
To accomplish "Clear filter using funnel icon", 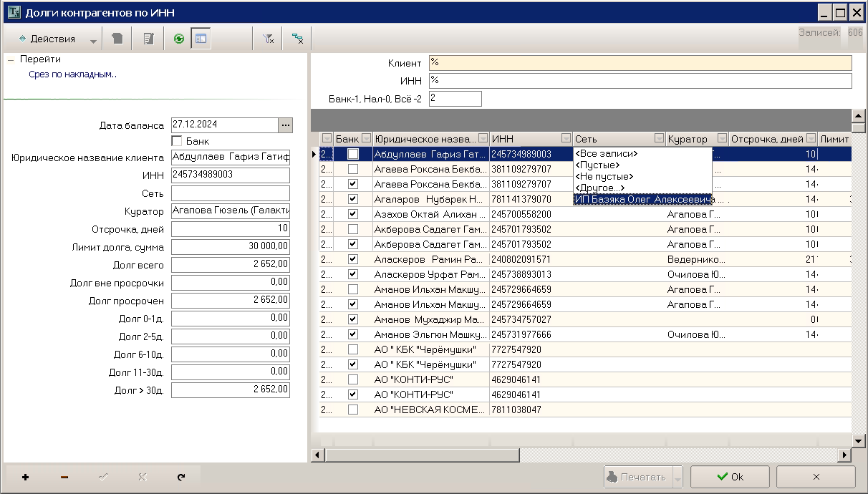I will (269, 39).
